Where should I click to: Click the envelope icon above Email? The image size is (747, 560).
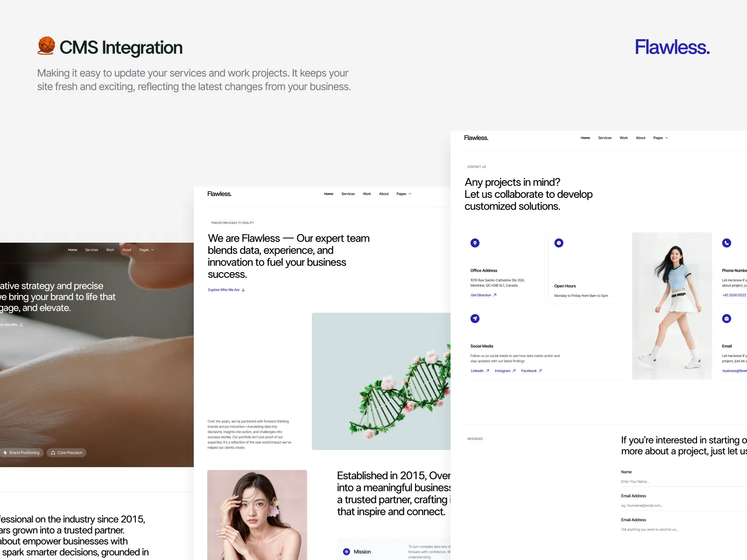[x=726, y=318]
